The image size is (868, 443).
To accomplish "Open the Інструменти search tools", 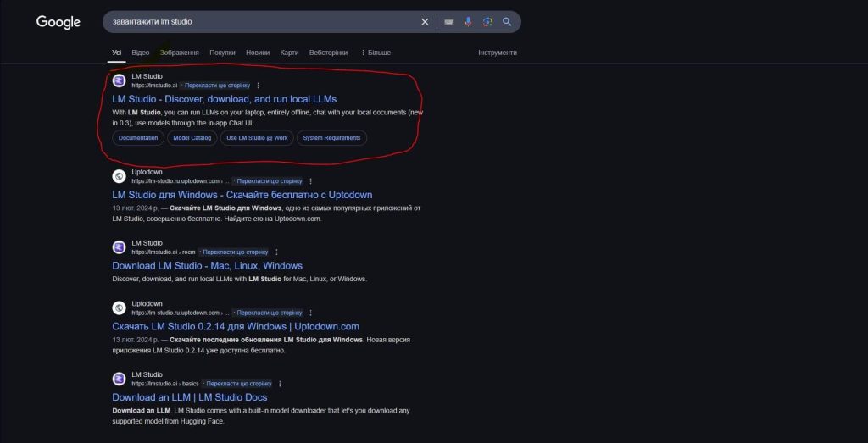I will coord(497,53).
